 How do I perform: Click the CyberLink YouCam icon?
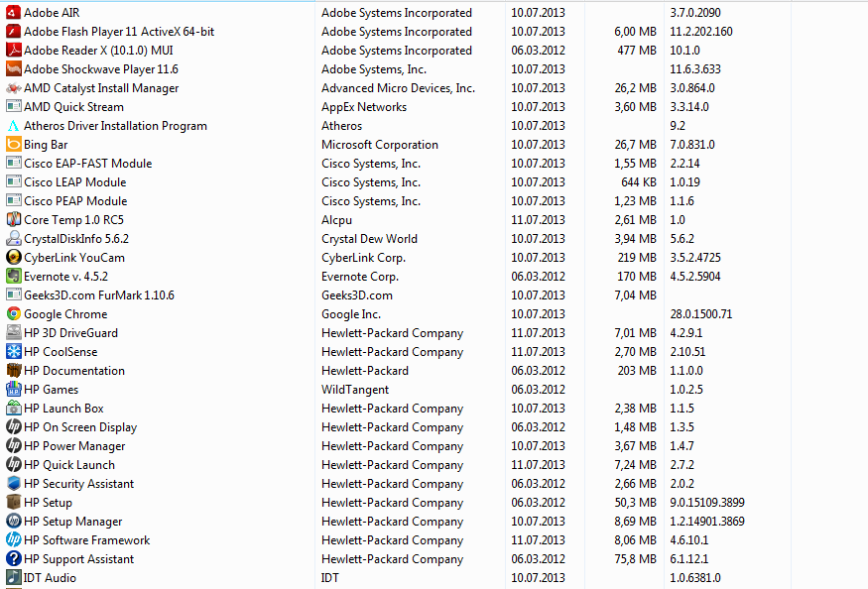(13, 258)
